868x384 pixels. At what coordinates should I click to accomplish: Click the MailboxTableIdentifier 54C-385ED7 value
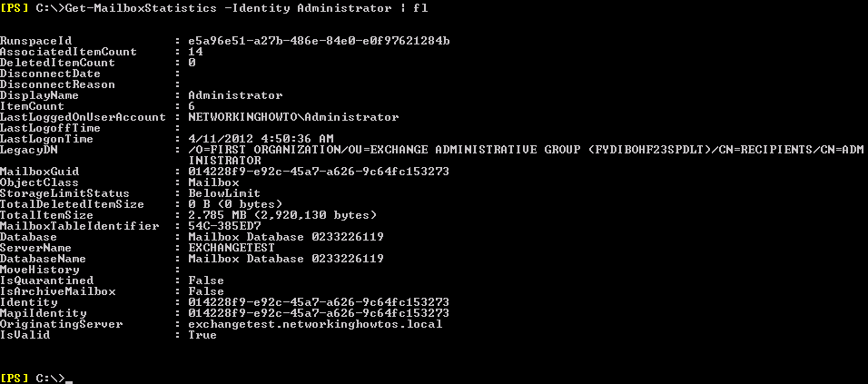[x=224, y=226]
